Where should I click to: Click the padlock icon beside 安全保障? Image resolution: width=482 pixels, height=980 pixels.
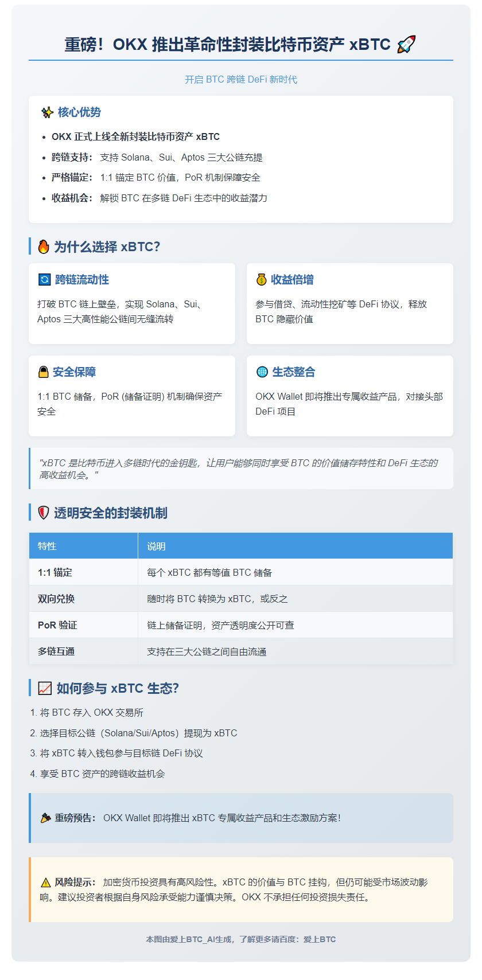tap(43, 372)
